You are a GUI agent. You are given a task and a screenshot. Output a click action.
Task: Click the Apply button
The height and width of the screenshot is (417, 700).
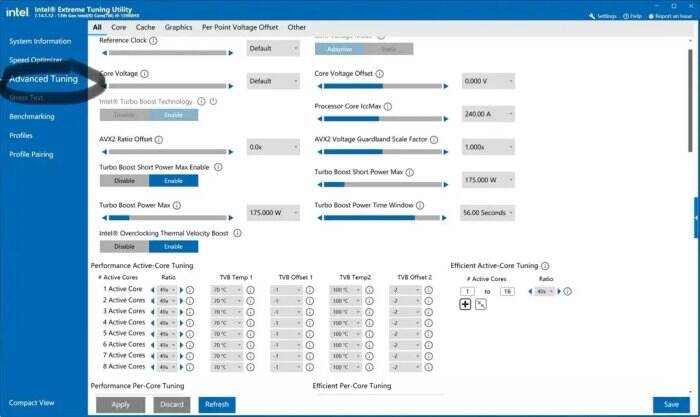pyautogui.click(x=121, y=404)
